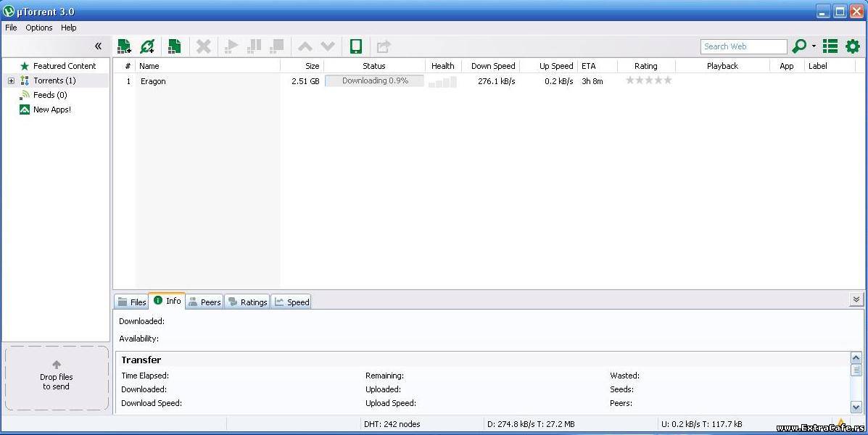This screenshot has height=435, width=868.
Task: Sort by the Status column header
Action: click(374, 66)
